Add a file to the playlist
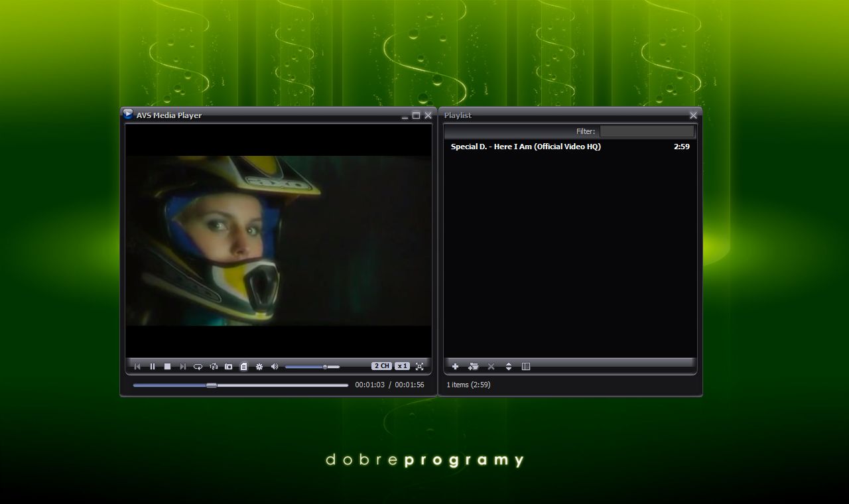The width and height of the screenshot is (849, 504). [x=455, y=366]
